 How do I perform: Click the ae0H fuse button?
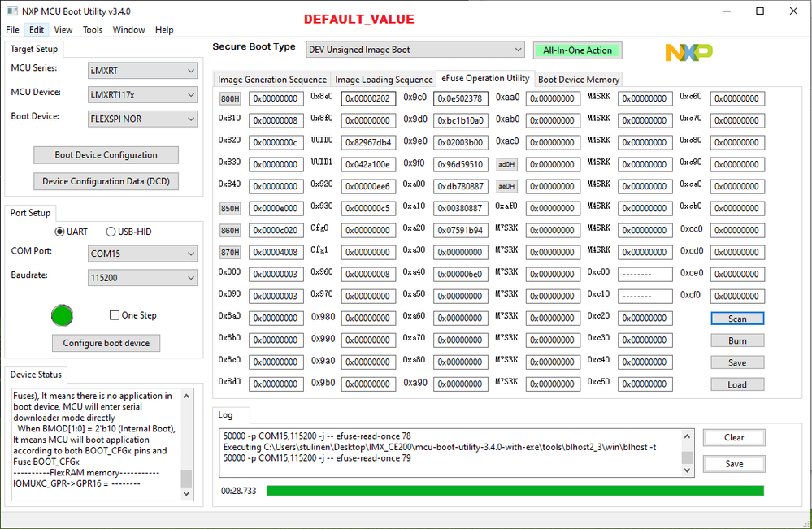pos(506,186)
